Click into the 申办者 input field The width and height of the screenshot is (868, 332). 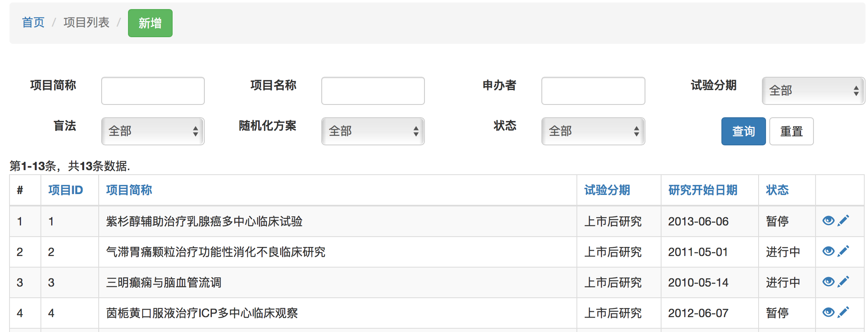click(593, 91)
